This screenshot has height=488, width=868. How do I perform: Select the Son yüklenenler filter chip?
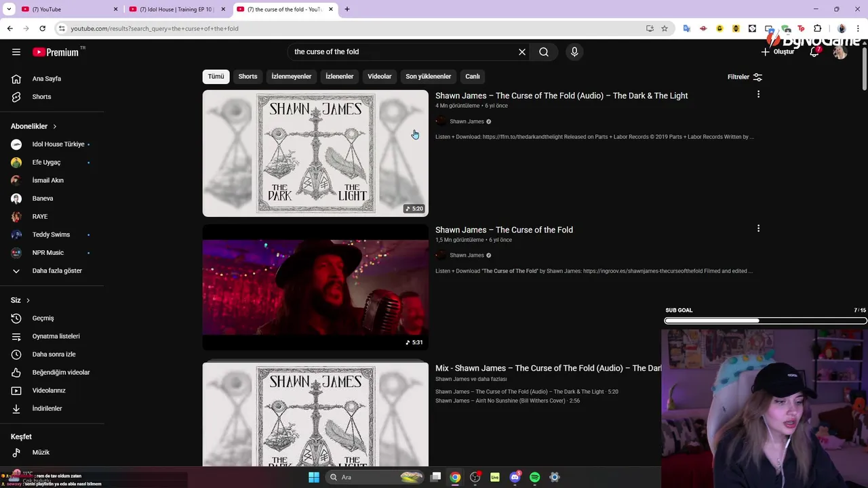click(x=428, y=77)
